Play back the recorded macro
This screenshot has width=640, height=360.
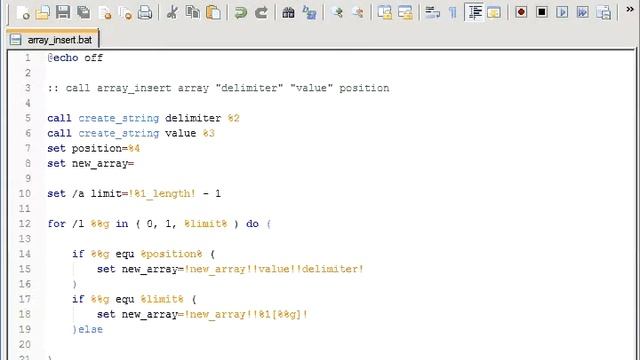tap(562, 13)
